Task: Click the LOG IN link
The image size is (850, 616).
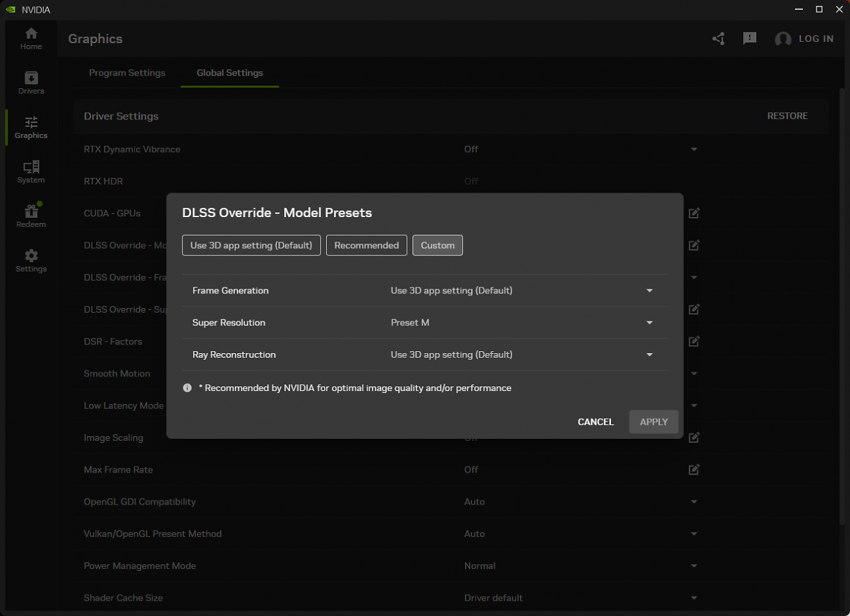Action: (816, 38)
